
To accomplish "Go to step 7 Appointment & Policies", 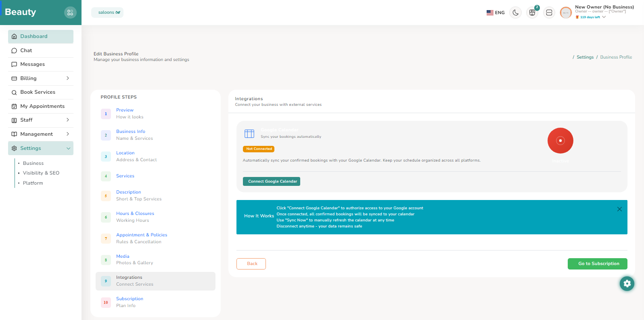I will point(155,238).
